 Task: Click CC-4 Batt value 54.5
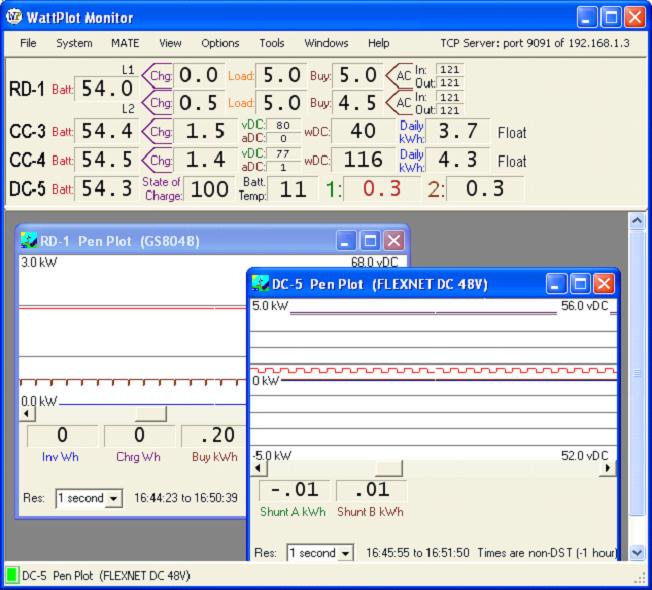pos(106,160)
